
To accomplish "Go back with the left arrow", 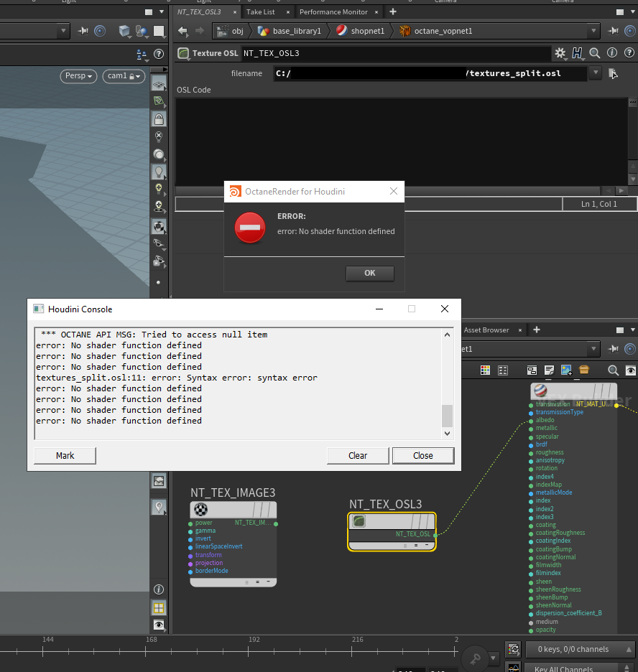I will click(183, 31).
